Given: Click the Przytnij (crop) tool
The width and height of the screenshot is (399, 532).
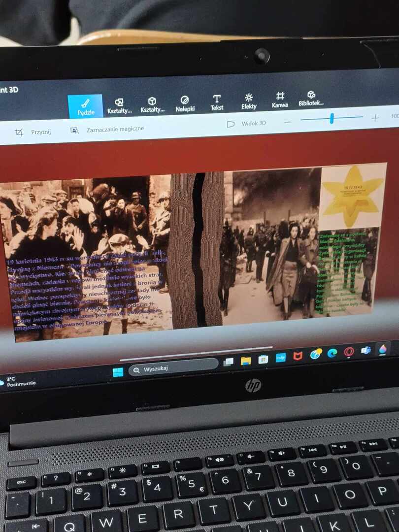Looking at the screenshot, I should click(x=33, y=132).
